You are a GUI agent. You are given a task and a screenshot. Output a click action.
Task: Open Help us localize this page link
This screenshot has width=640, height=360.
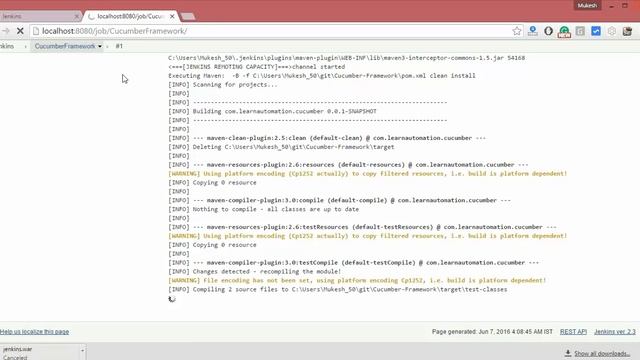34,332
